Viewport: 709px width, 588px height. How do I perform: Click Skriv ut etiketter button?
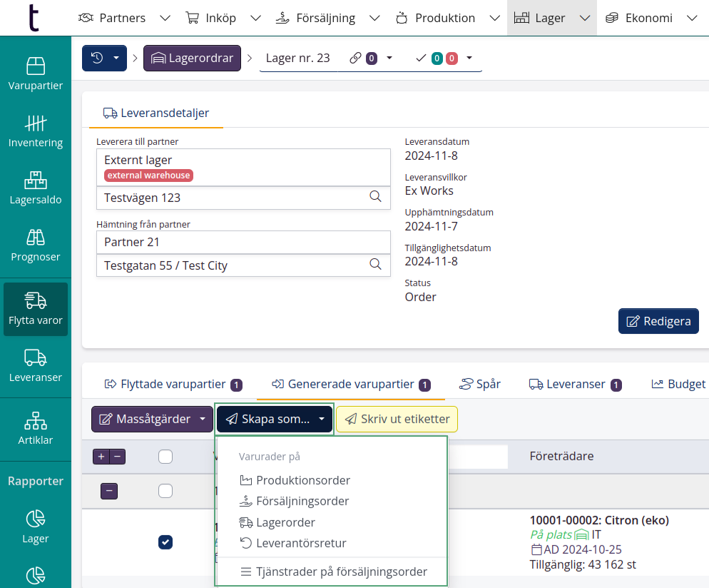[x=397, y=419]
